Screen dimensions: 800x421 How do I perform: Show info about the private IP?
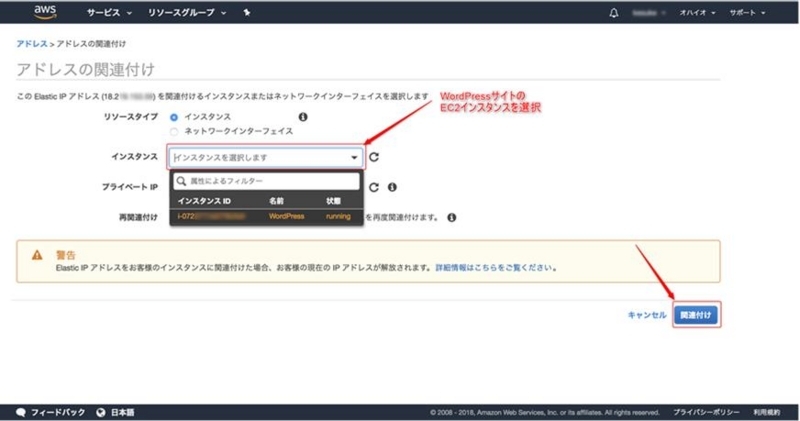tap(392, 187)
